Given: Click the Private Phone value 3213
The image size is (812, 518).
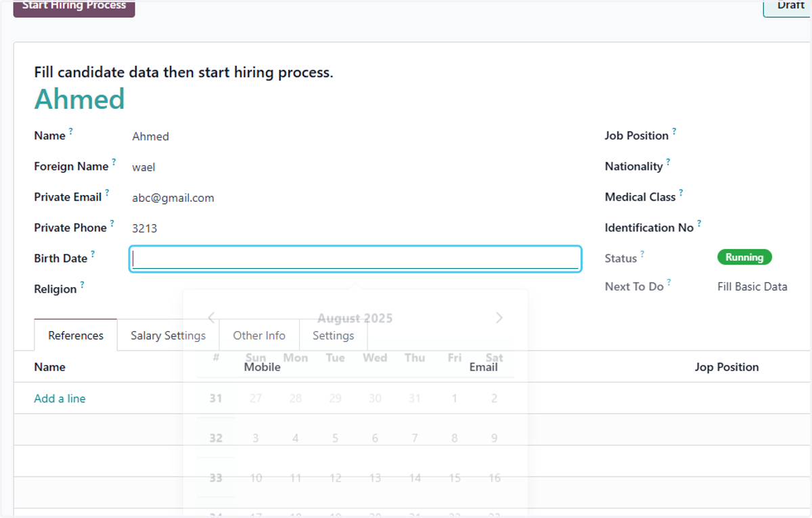Looking at the screenshot, I should click(x=144, y=228).
